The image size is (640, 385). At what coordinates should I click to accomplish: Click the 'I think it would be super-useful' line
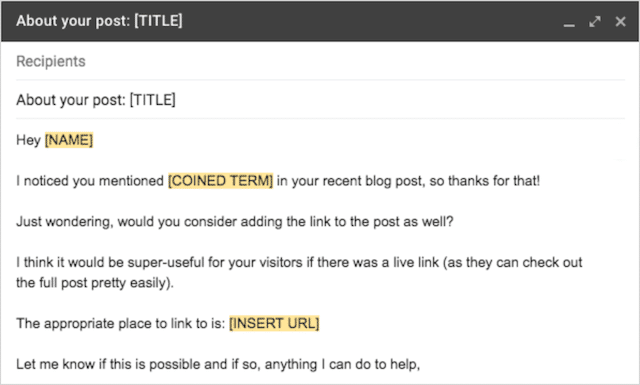(299, 262)
